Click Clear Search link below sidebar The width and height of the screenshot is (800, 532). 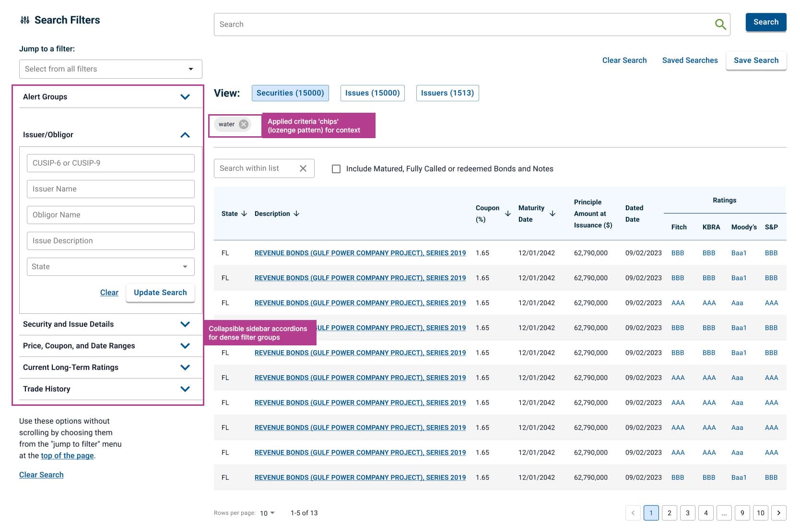click(x=41, y=475)
